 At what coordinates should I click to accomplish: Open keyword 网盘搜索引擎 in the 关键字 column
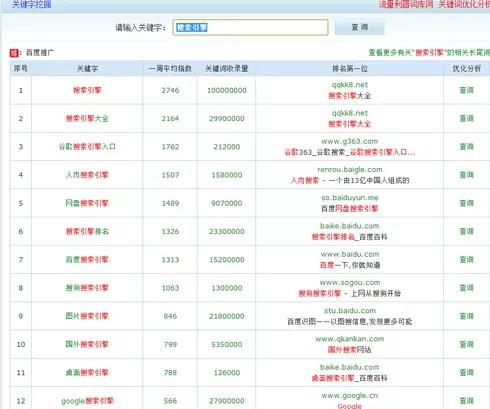pyautogui.click(x=87, y=203)
